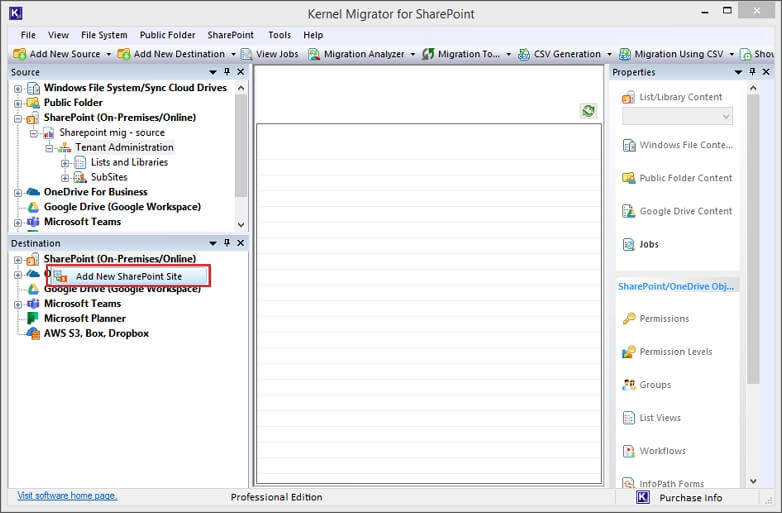Image resolution: width=782 pixels, height=513 pixels.
Task: Click the Kernel logo beside Purchase Info
Action: (643, 497)
